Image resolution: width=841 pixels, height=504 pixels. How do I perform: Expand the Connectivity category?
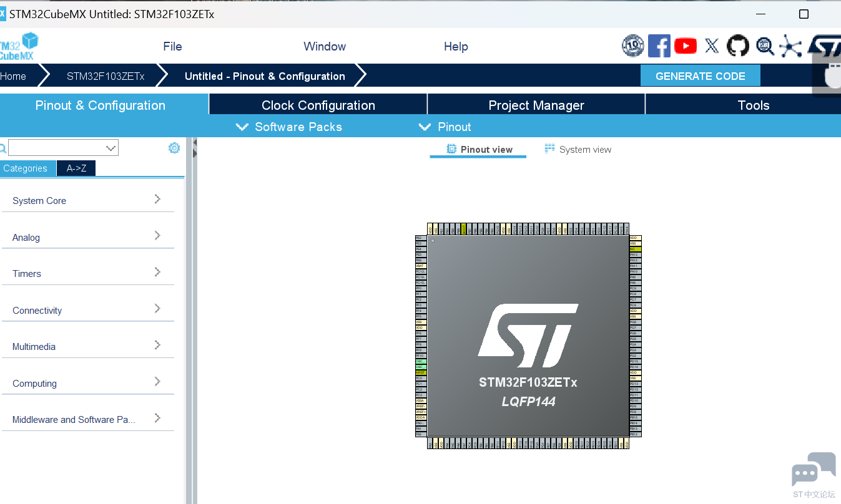click(x=88, y=310)
